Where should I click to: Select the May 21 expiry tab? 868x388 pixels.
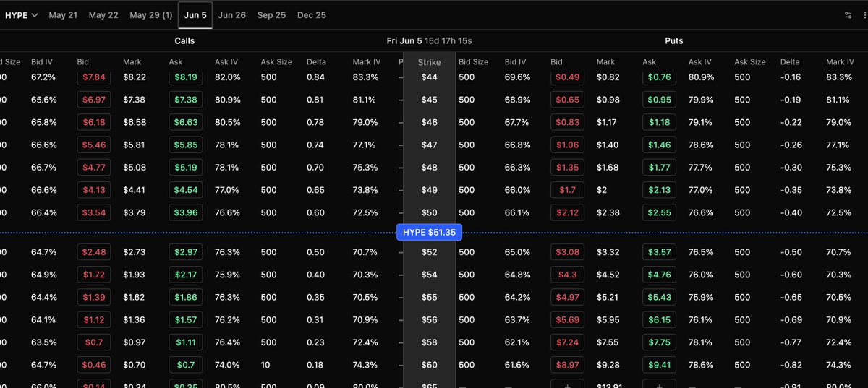(x=63, y=15)
